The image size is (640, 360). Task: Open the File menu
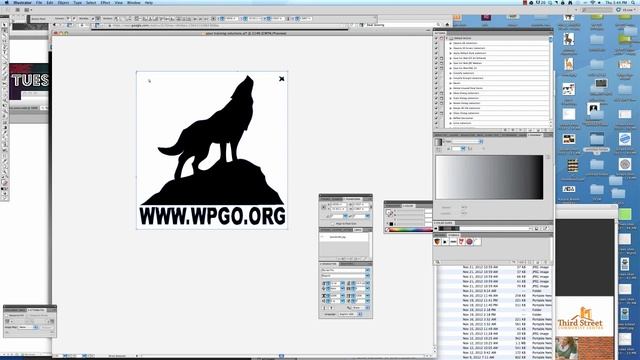pos(39,2)
